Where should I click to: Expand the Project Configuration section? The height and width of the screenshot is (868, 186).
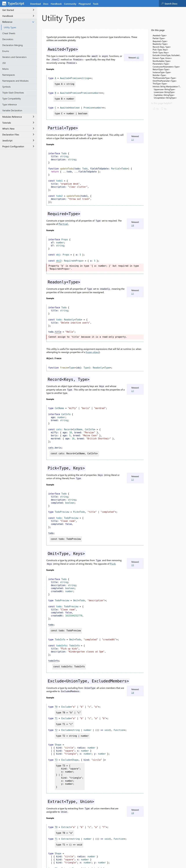[18, 147]
